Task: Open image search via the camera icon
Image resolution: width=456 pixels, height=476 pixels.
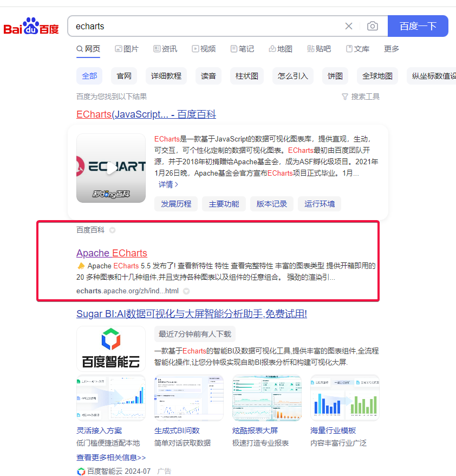Action: pyautogui.click(x=372, y=26)
